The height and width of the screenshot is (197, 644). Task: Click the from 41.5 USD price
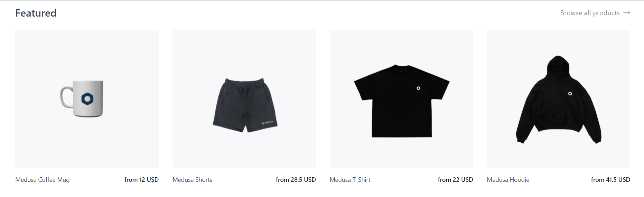coord(610,180)
